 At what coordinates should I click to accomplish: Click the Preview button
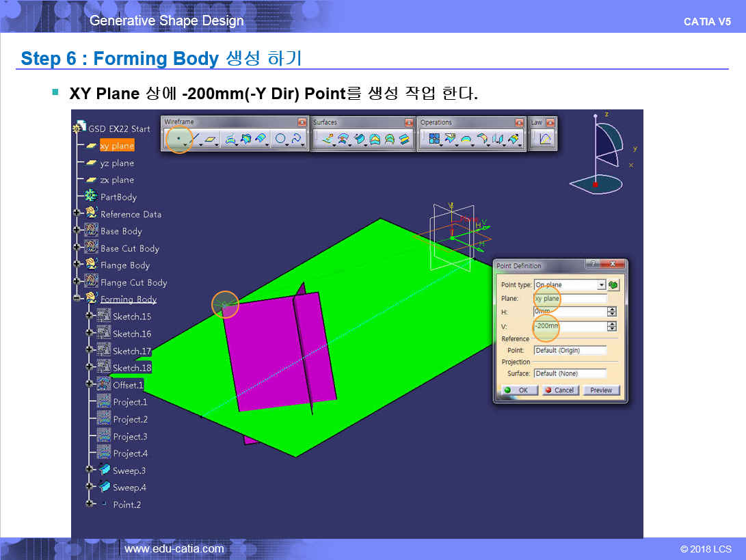pyautogui.click(x=601, y=390)
